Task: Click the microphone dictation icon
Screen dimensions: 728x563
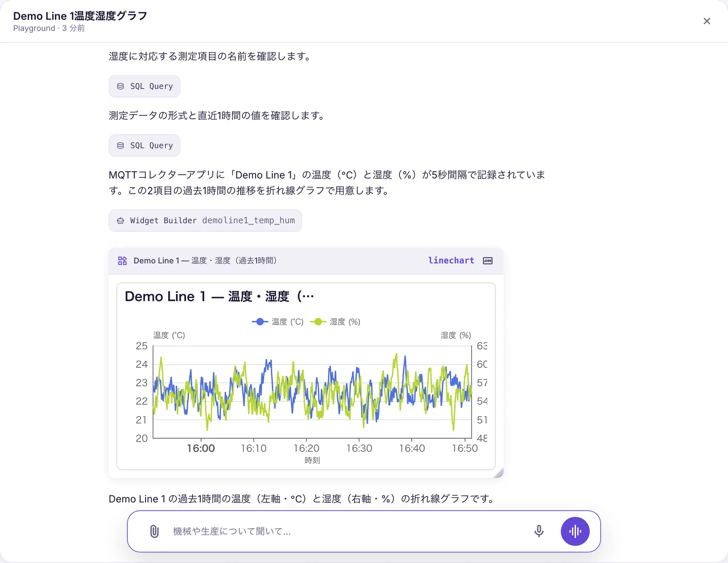Action: pos(539,531)
